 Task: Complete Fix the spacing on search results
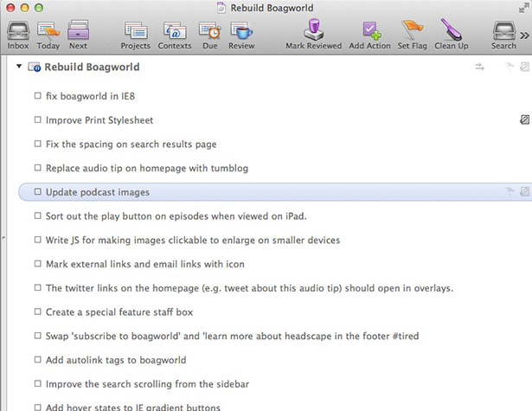pyautogui.click(x=38, y=144)
